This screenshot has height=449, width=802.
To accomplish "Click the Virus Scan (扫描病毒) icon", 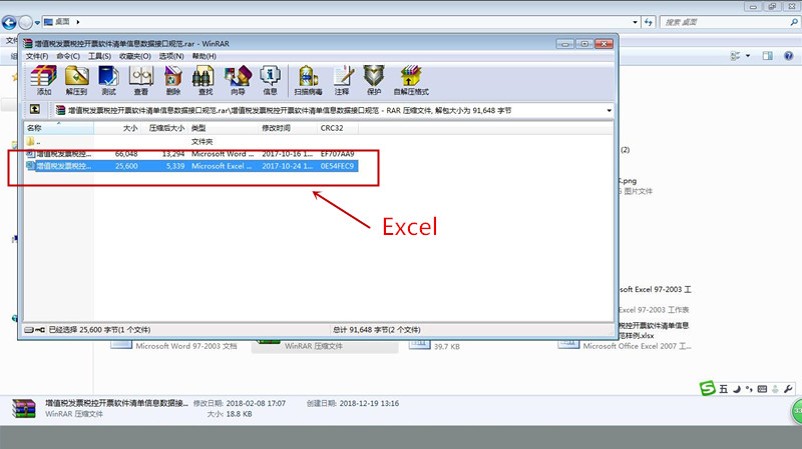I will [x=308, y=80].
